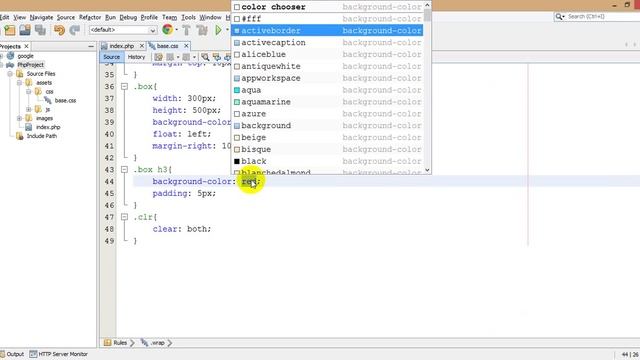Click the Output button in status bar
Viewport: 640px width, 360px height.
click(12, 354)
